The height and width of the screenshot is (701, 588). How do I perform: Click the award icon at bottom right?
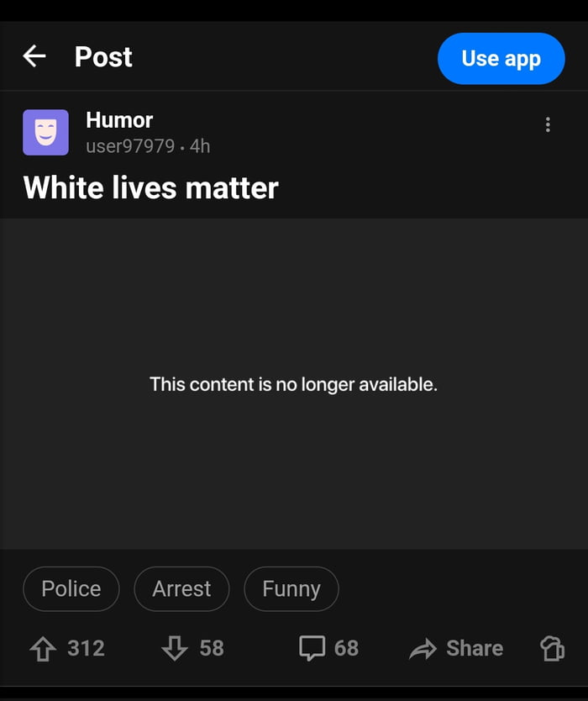pos(552,648)
